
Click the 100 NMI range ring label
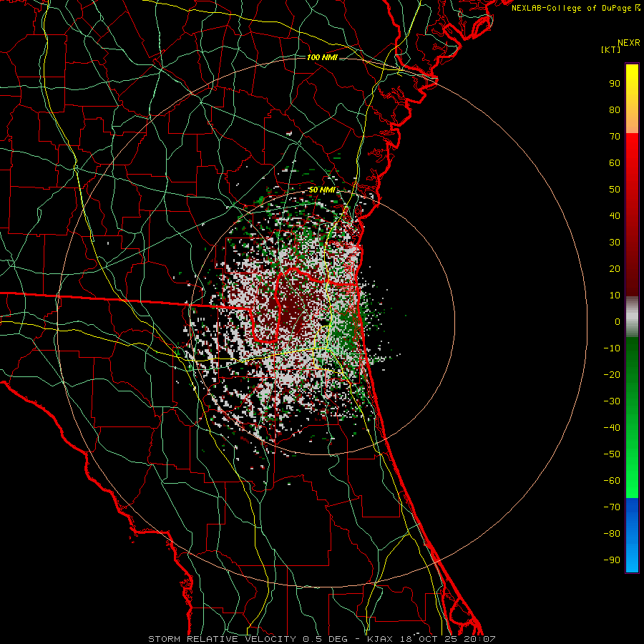pos(322,57)
